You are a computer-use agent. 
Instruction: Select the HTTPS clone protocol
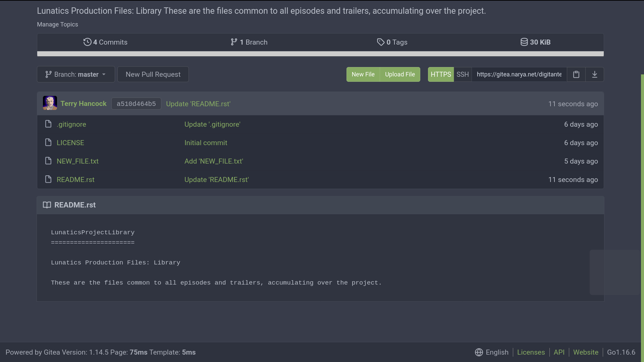pos(440,74)
